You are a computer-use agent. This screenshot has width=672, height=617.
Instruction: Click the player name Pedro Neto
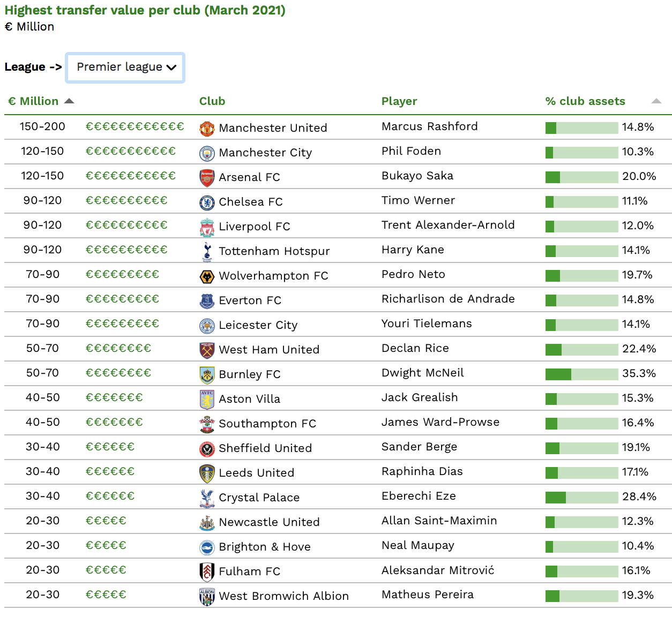(x=413, y=274)
